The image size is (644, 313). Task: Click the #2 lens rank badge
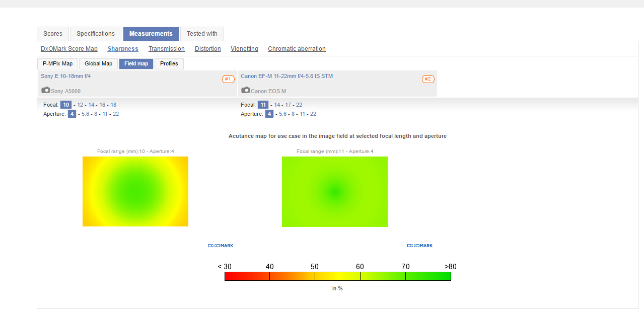pyautogui.click(x=428, y=79)
